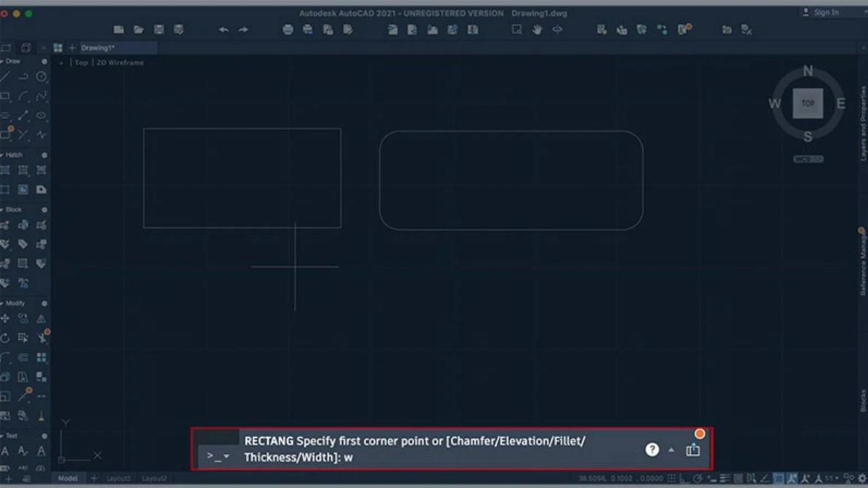
Task: Select the Spline tool in Draw panel
Action: tap(41, 97)
